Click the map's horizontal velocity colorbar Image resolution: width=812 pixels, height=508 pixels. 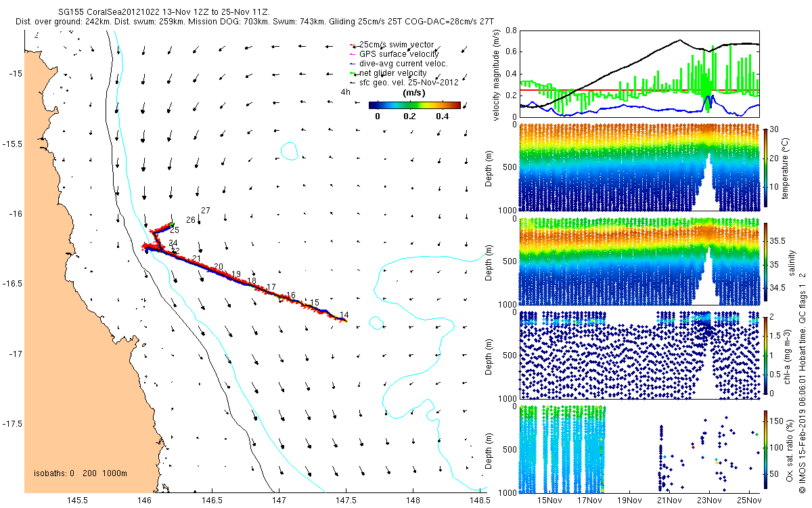(414, 105)
